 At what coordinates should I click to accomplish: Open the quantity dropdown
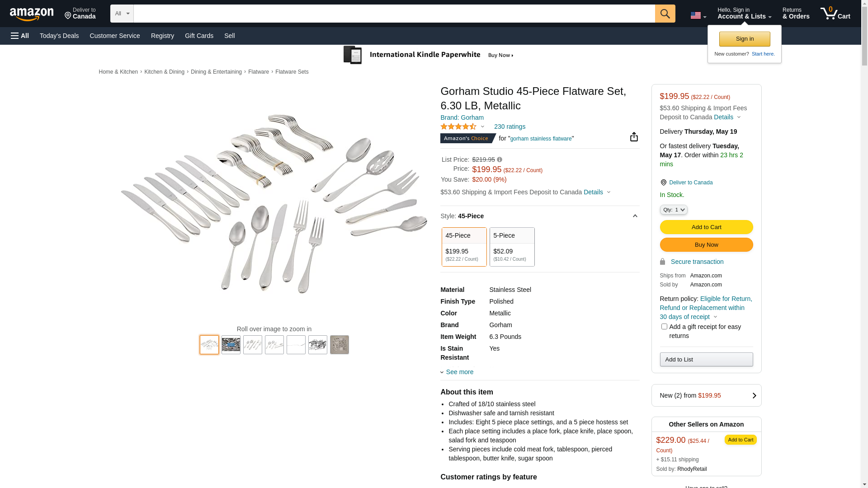[673, 210]
